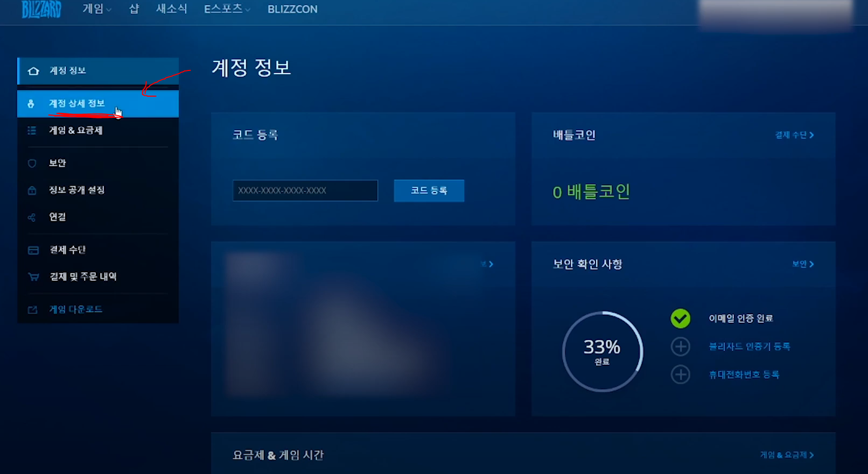
Task: Click the 보안 확인 사항 heading
Action: 587,264
